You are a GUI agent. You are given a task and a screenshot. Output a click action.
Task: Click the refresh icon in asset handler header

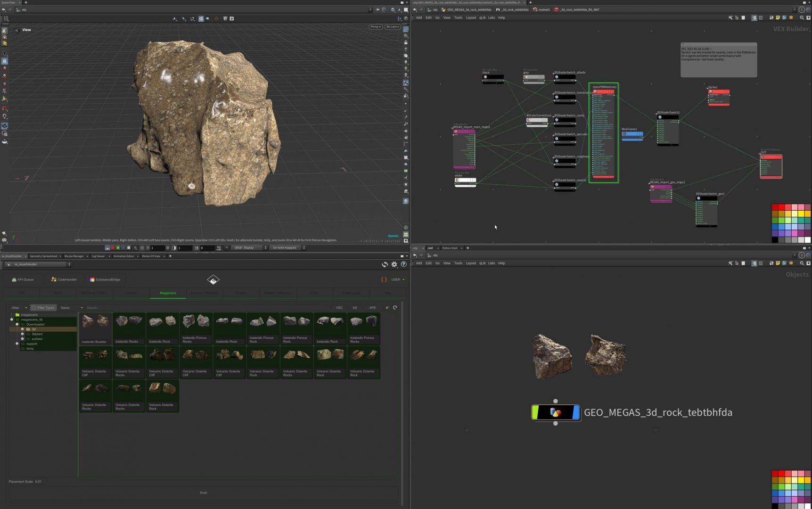click(385, 264)
